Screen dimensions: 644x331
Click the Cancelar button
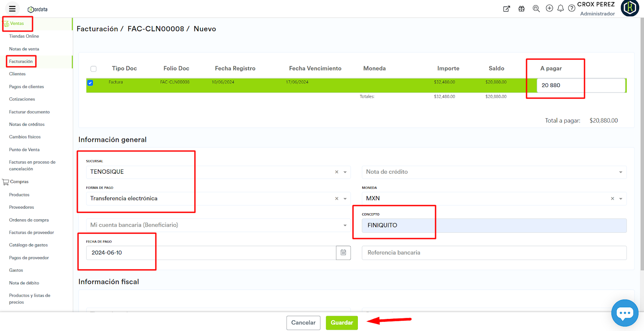[x=303, y=323]
